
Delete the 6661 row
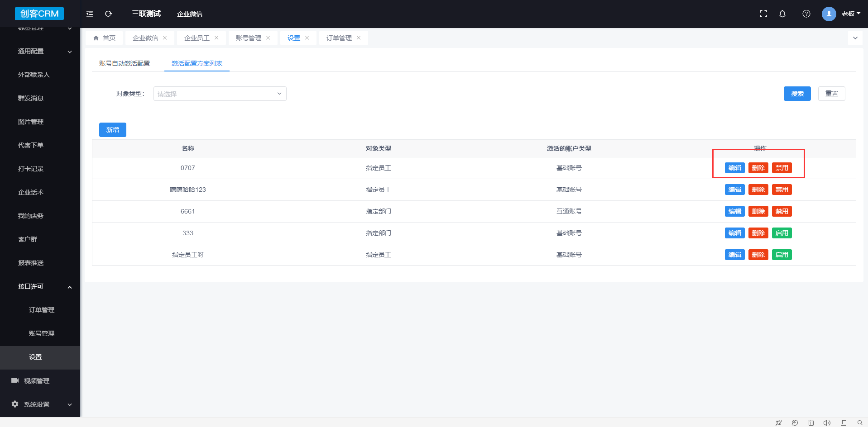pos(758,211)
